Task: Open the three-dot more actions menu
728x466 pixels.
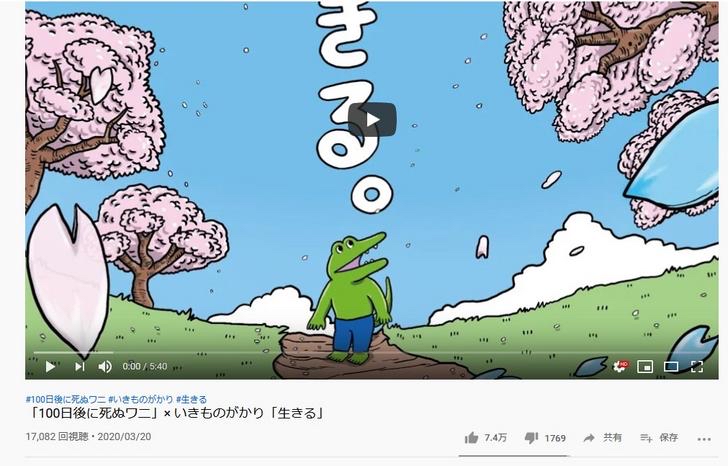Action: (x=704, y=439)
